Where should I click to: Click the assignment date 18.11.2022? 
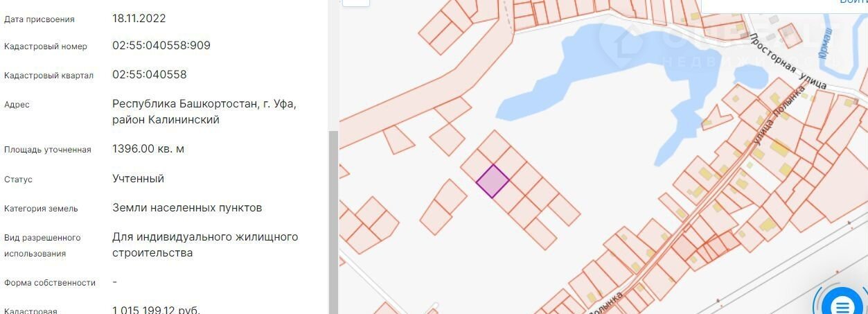pos(139,18)
